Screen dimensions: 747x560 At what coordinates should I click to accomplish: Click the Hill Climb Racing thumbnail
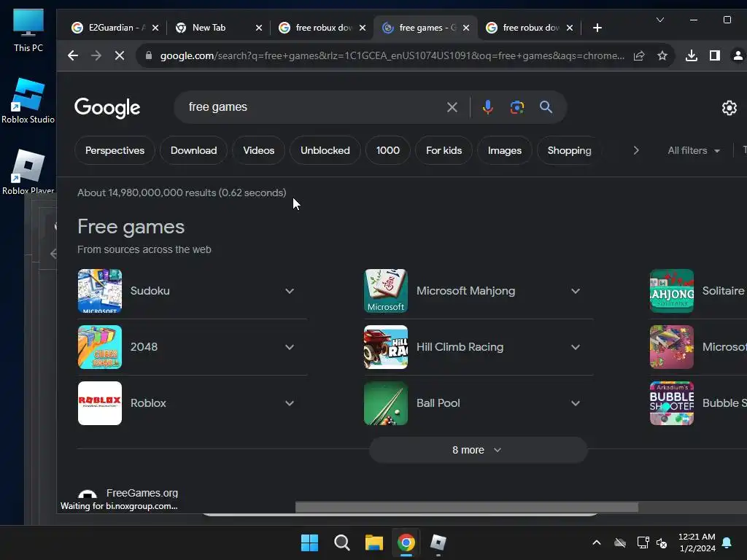point(386,347)
